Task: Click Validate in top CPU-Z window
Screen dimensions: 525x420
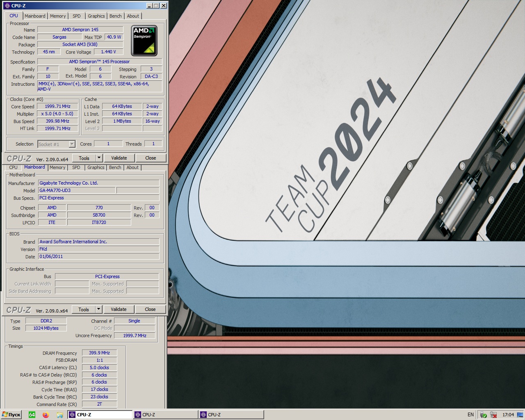Action: tap(119, 158)
